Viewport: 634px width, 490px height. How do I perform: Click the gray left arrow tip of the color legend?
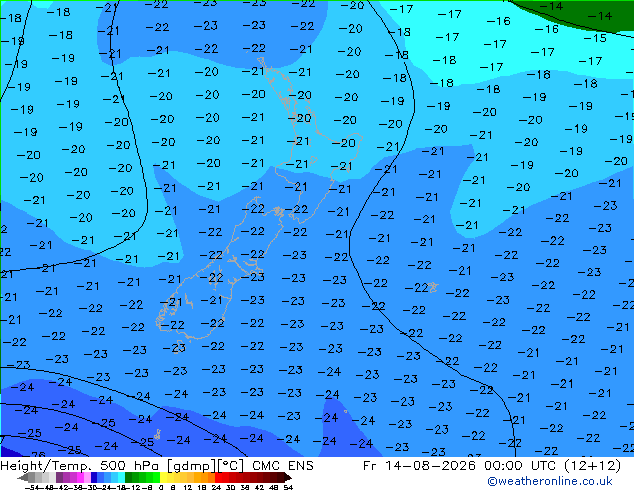click(x=22, y=478)
